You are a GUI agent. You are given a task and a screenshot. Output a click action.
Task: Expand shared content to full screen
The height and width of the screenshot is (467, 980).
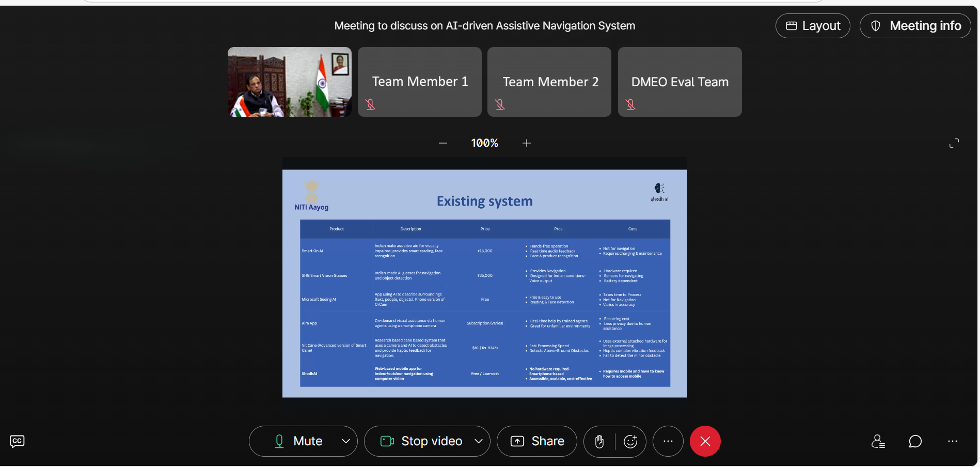(x=954, y=143)
